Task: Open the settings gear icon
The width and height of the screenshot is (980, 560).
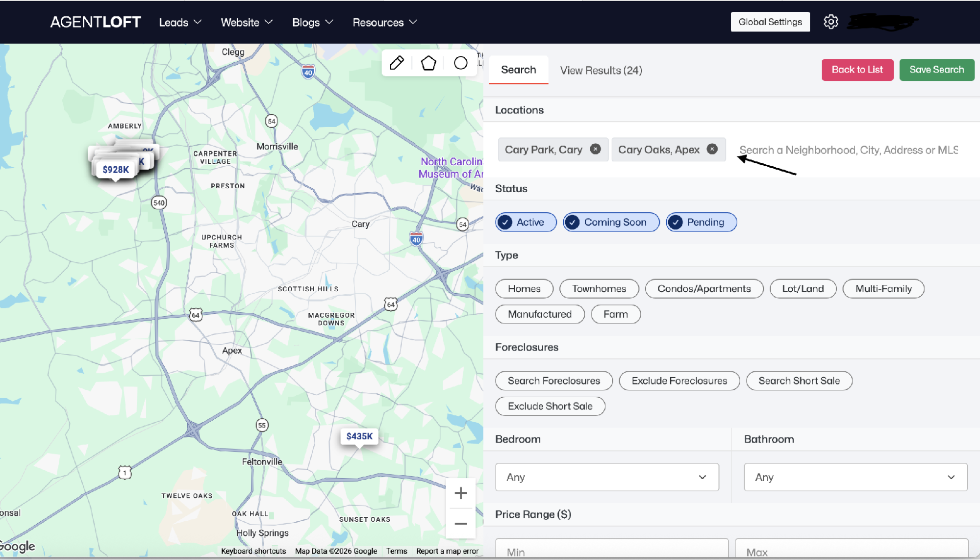Action: tap(830, 22)
